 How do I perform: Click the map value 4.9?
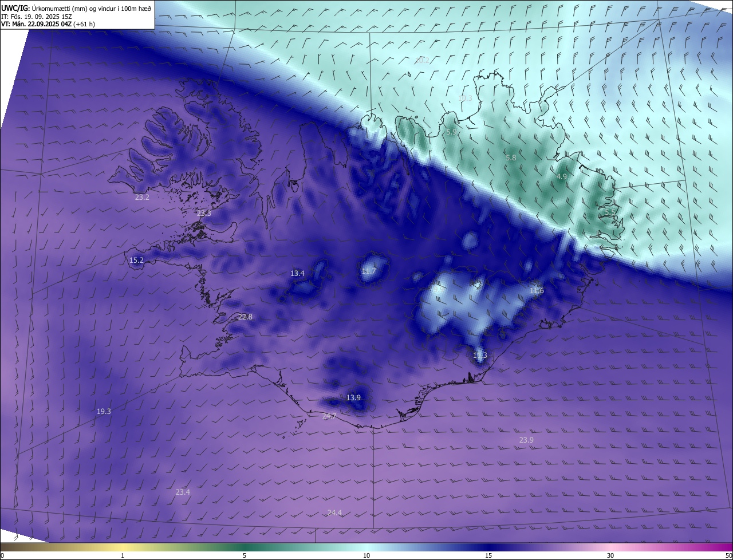coord(561,178)
